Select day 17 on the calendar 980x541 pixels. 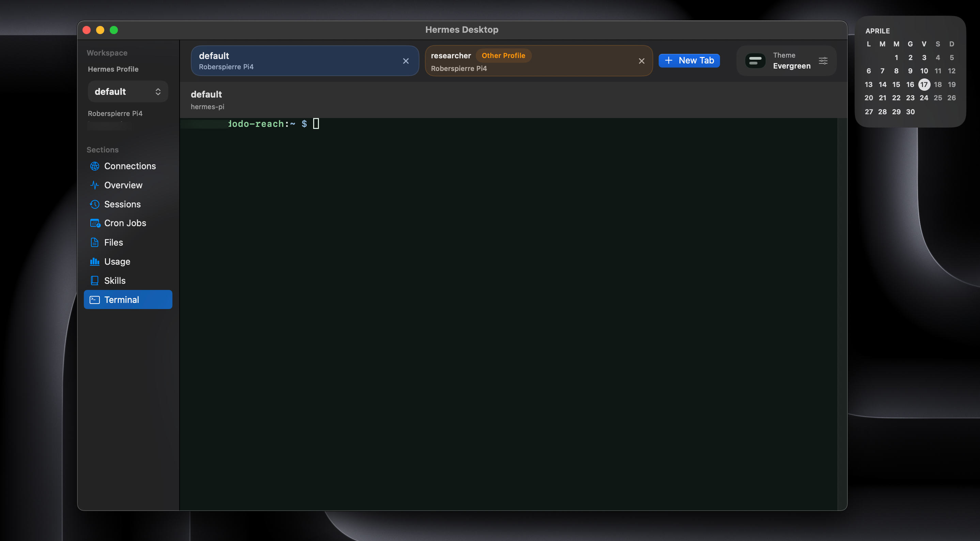(924, 85)
